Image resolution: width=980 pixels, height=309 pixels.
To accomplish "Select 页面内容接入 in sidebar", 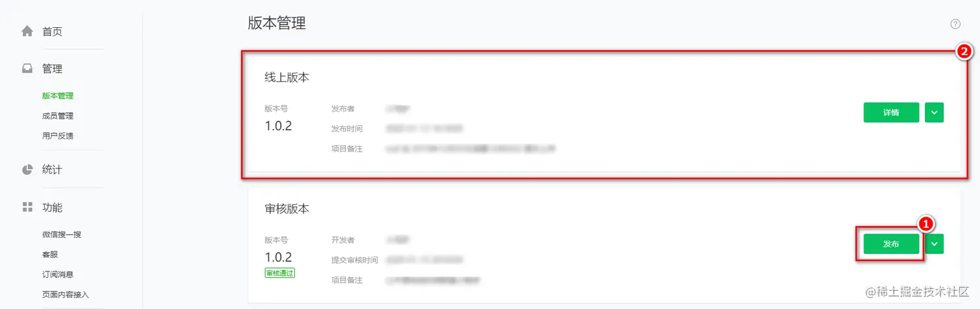I will point(65,295).
